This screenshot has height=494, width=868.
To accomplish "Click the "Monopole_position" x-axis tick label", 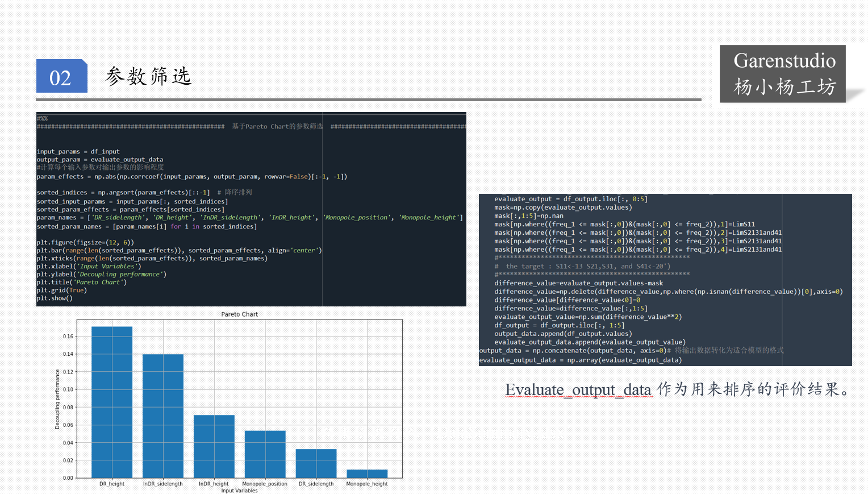I will (265, 484).
